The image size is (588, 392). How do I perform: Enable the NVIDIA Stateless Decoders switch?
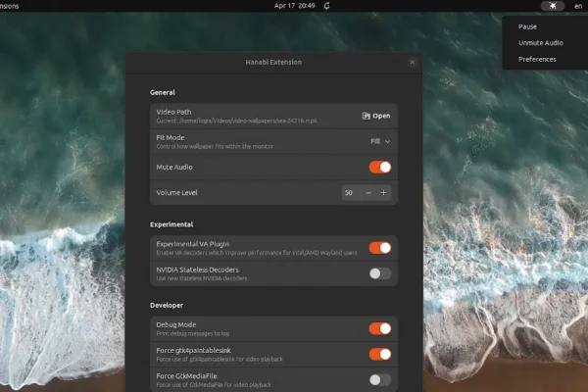pyautogui.click(x=380, y=273)
